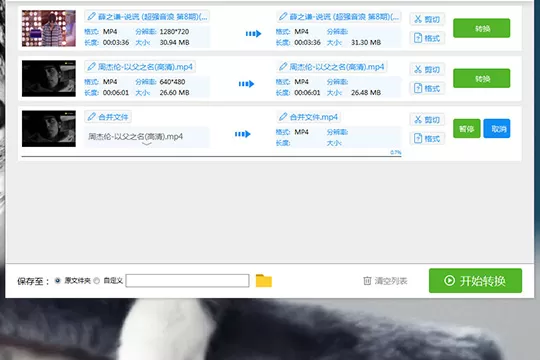The width and height of the screenshot is (540, 360).
Task: Click the source size value 30.94 MB
Action: [x=175, y=42]
